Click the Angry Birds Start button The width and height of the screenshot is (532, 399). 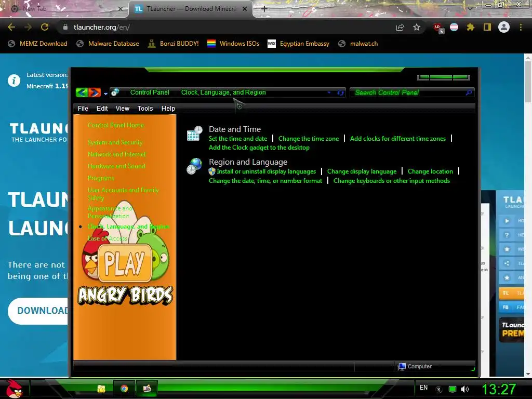[x=14, y=389]
